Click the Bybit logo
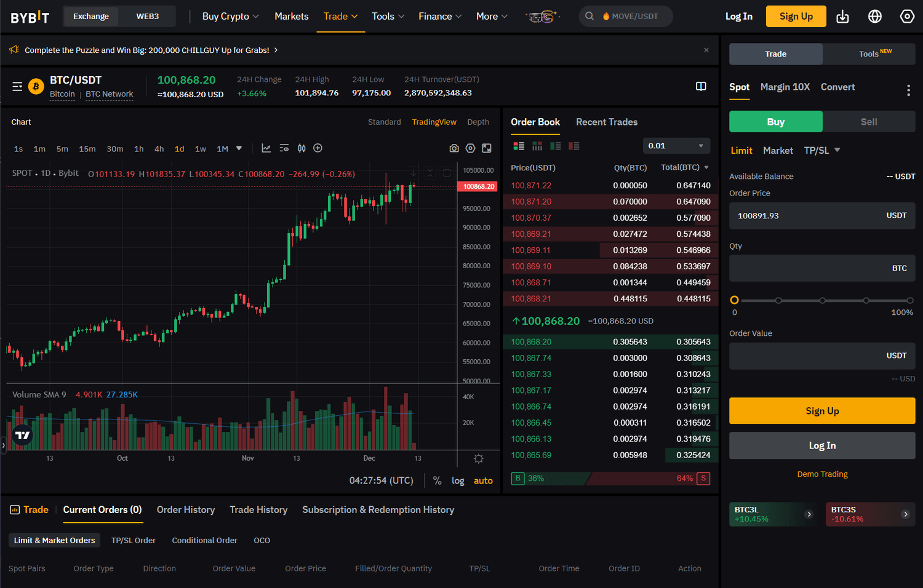The height and width of the screenshot is (588, 923). click(x=30, y=17)
